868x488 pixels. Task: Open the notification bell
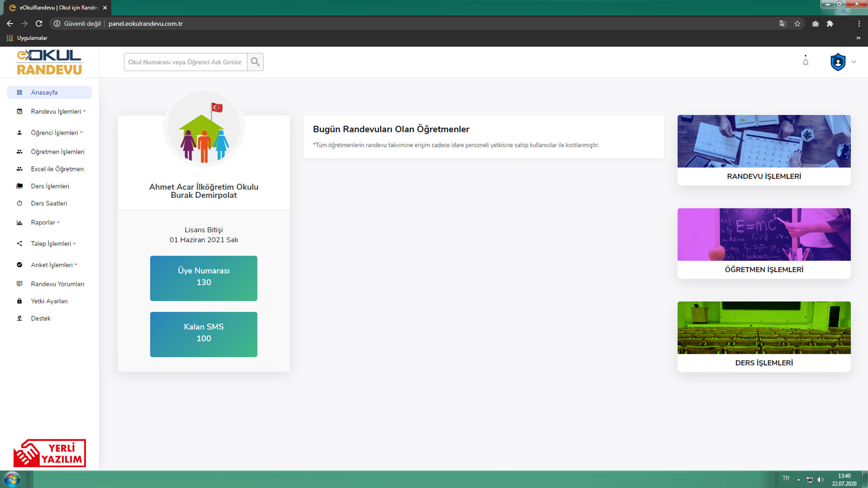805,62
